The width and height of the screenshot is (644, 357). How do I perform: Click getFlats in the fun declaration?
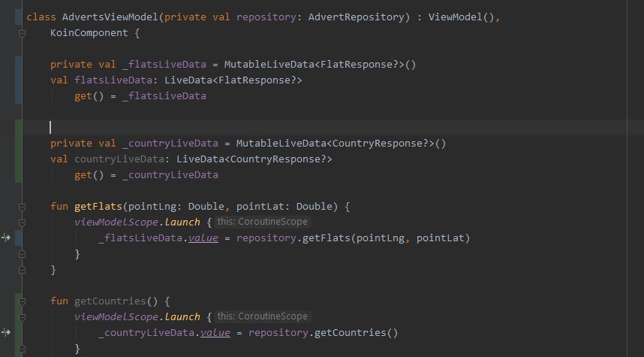(x=98, y=207)
